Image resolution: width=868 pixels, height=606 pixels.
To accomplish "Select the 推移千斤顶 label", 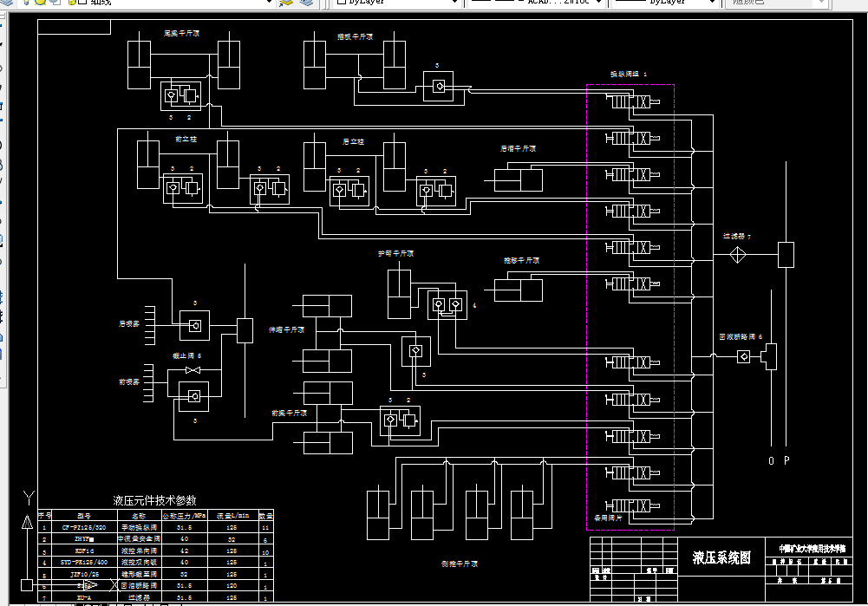I will (x=521, y=260).
